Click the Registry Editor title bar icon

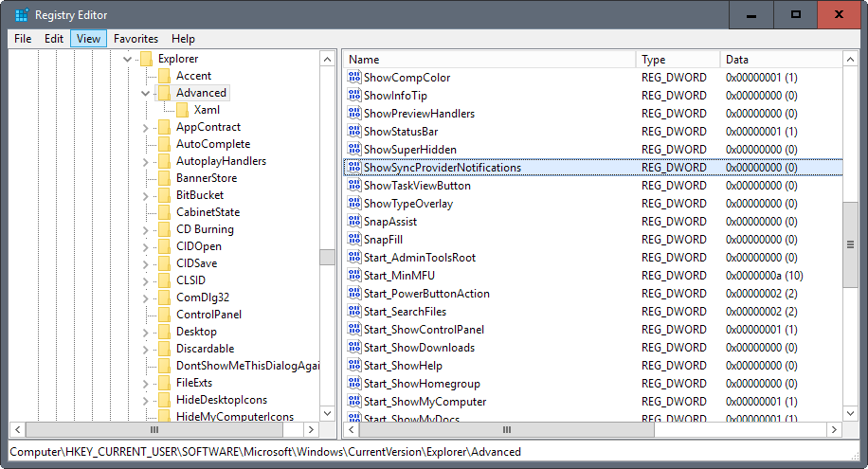click(20, 15)
